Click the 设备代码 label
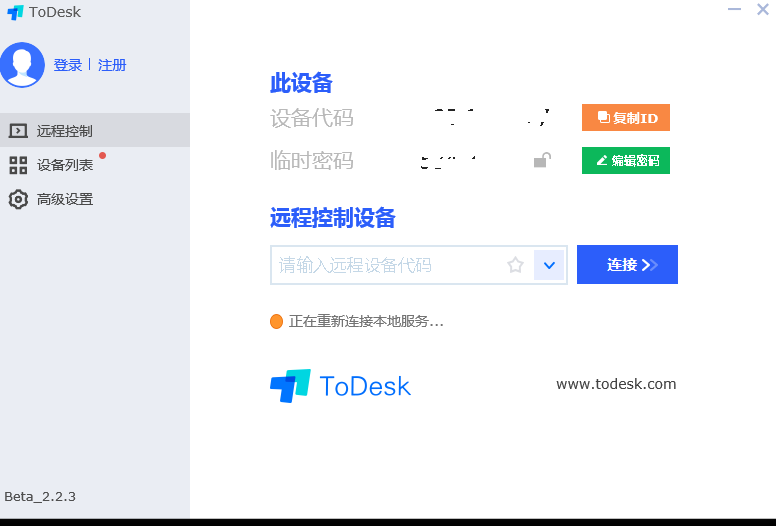 click(312, 118)
